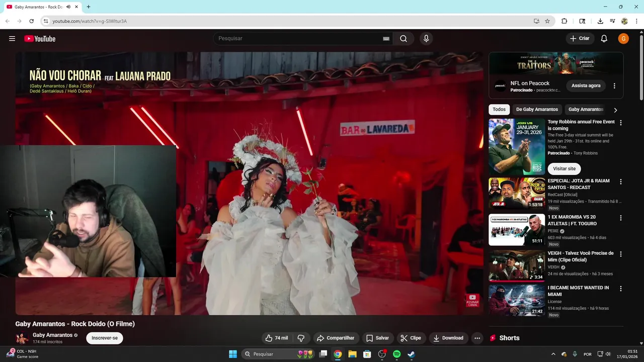Open Chrome profile avatar
The height and width of the screenshot is (362, 644).
click(x=624, y=21)
